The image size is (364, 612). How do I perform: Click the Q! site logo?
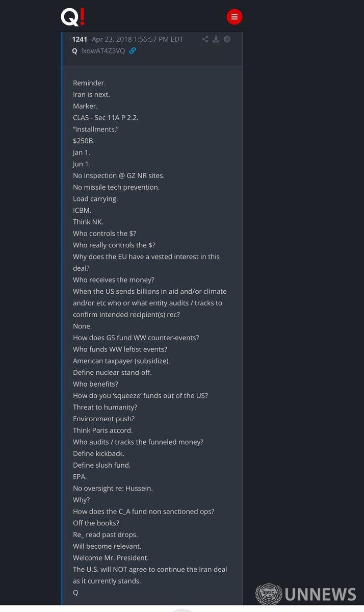click(x=73, y=17)
